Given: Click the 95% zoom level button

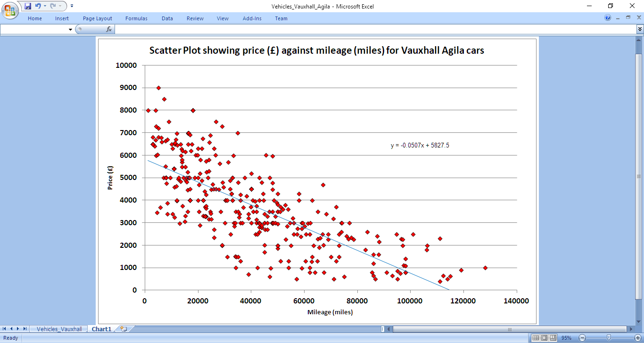Looking at the screenshot, I should 566,338.
